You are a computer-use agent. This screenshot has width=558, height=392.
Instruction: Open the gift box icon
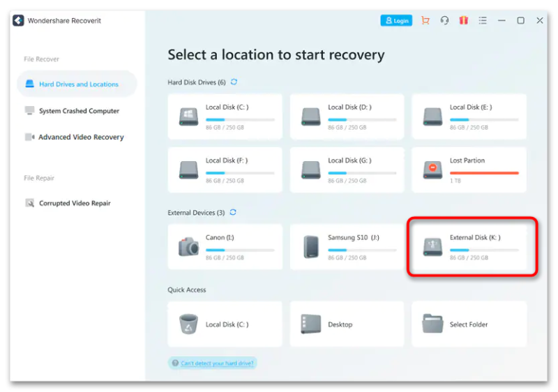click(463, 20)
